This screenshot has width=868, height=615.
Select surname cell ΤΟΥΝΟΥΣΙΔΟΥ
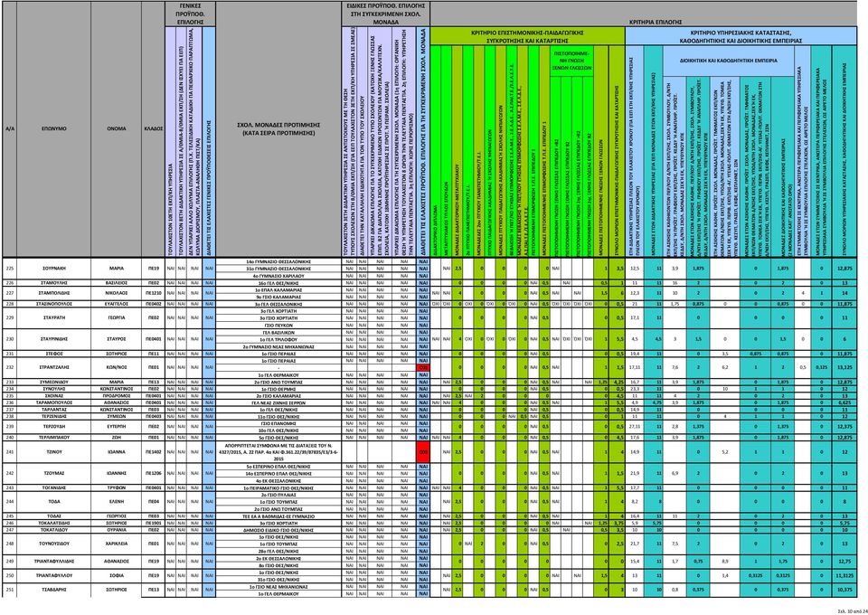click(x=53, y=544)
